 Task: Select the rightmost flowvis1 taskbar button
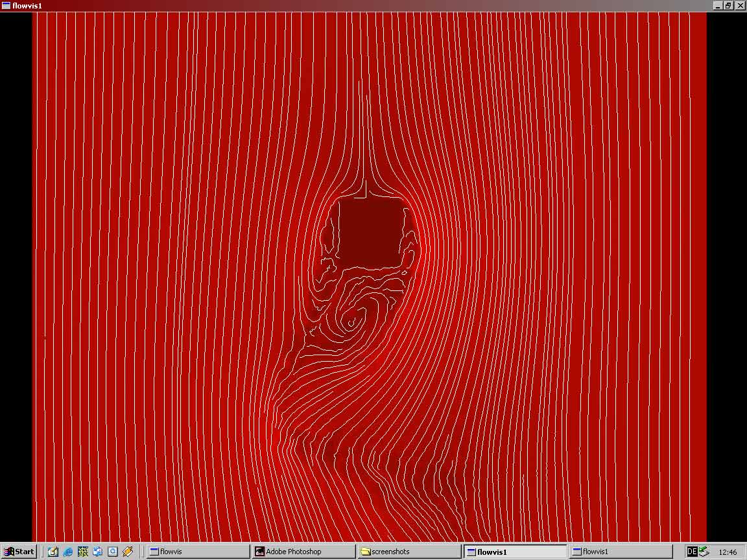[621, 552]
